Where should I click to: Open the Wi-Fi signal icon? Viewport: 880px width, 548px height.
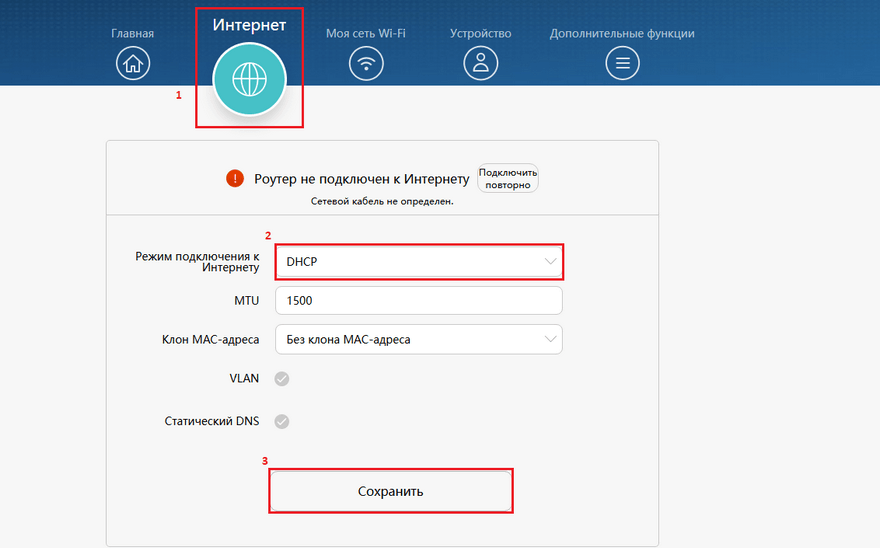tap(366, 64)
